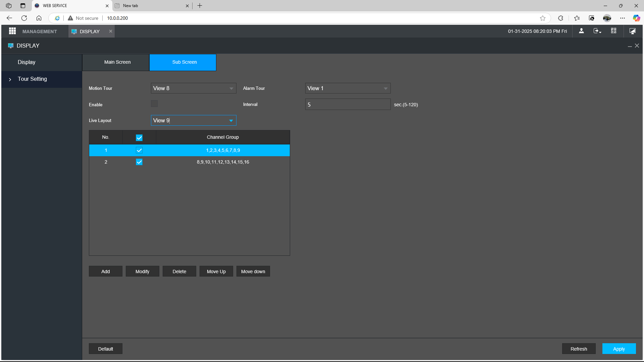Toggle the Enable checkbox

(154, 104)
